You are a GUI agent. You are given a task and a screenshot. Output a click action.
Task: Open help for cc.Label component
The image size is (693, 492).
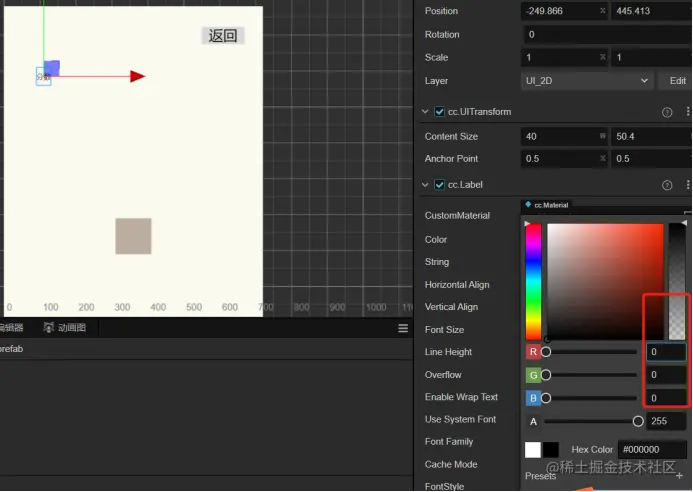[667, 185]
